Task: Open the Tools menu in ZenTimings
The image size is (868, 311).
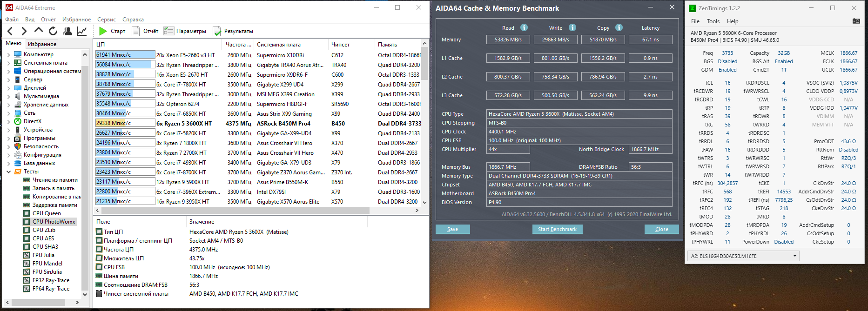Action: click(x=713, y=21)
